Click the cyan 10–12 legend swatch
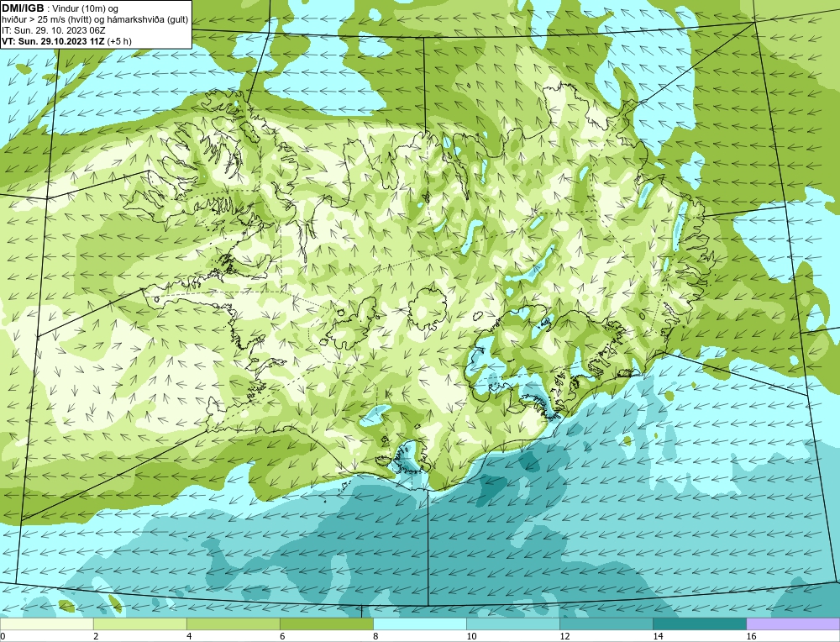The image size is (840, 642). click(x=512, y=624)
